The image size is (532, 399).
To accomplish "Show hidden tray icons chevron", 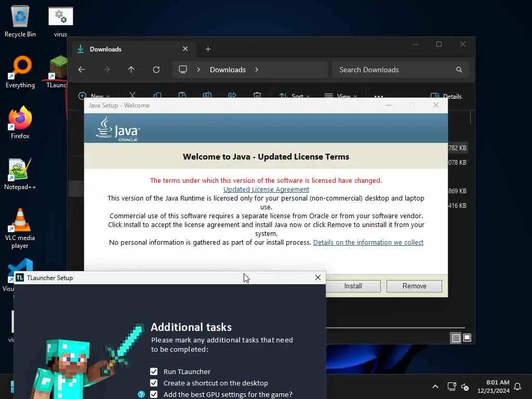I will point(435,387).
